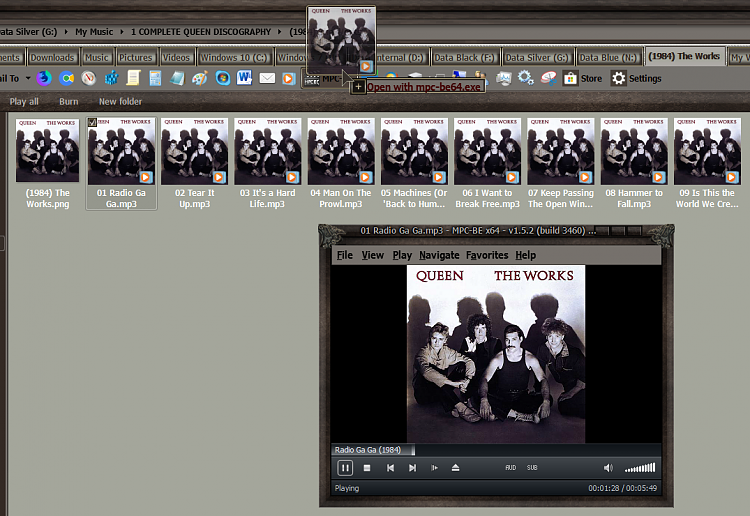Open Settings from the toolbar
Image resolution: width=750 pixels, height=516 pixels.
pyautogui.click(x=636, y=78)
